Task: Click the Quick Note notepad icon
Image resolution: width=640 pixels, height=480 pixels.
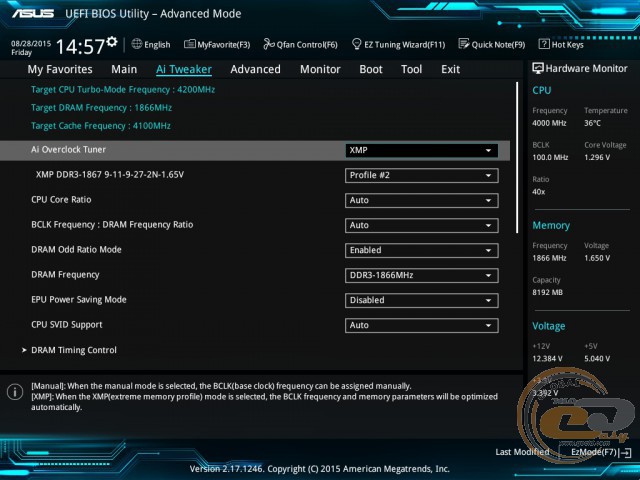Action: click(x=464, y=44)
